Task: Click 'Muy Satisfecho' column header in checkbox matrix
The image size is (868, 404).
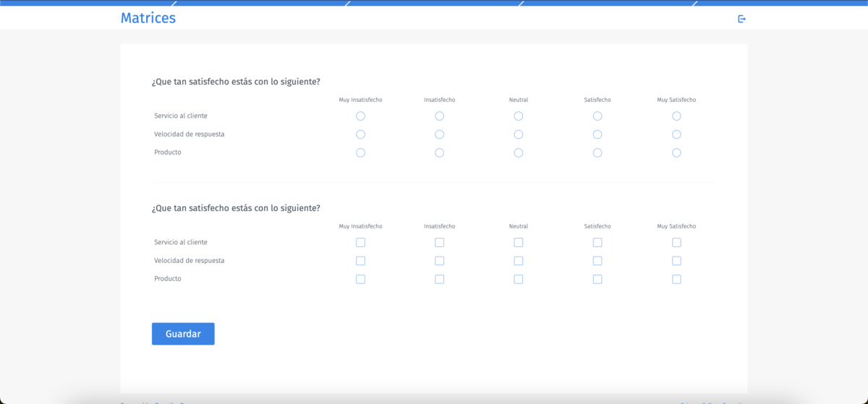Action: (676, 226)
